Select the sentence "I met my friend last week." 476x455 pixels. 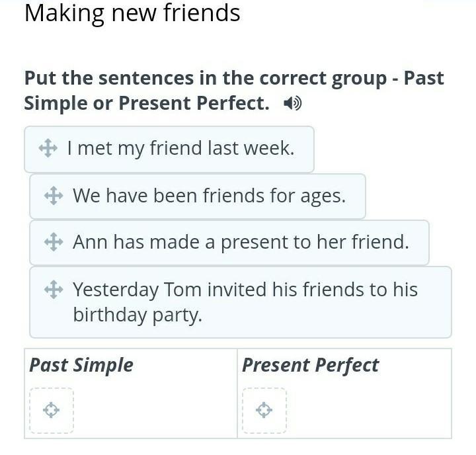pos(180,148)
